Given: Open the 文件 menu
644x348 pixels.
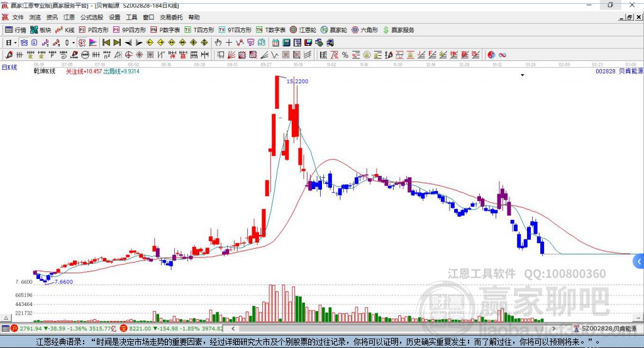Looking at the screenshot, I should click(18, 17).
